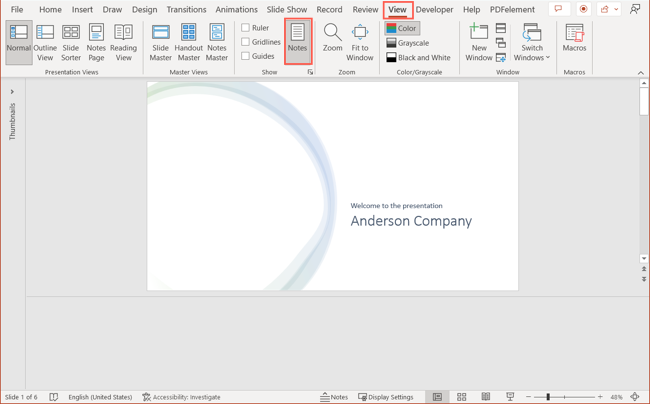The width and height of the screenshot is (650, 404).
Task: Expand the Thumbnails pane
Action: [12, 92]
